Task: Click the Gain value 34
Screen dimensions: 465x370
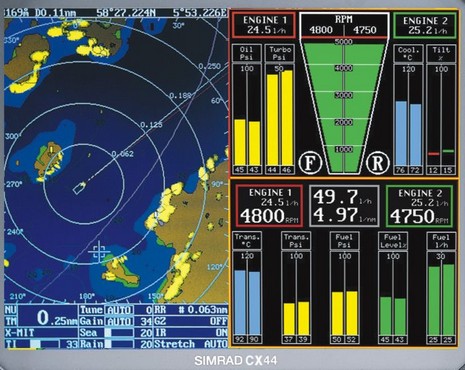Action: pyautogui.click(x=146, y=322)
